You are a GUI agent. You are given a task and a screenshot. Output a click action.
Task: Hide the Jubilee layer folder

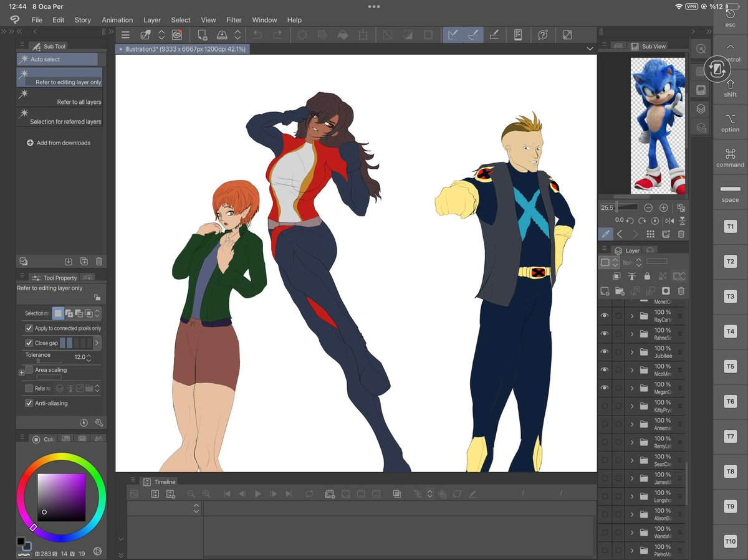(604, 352)
